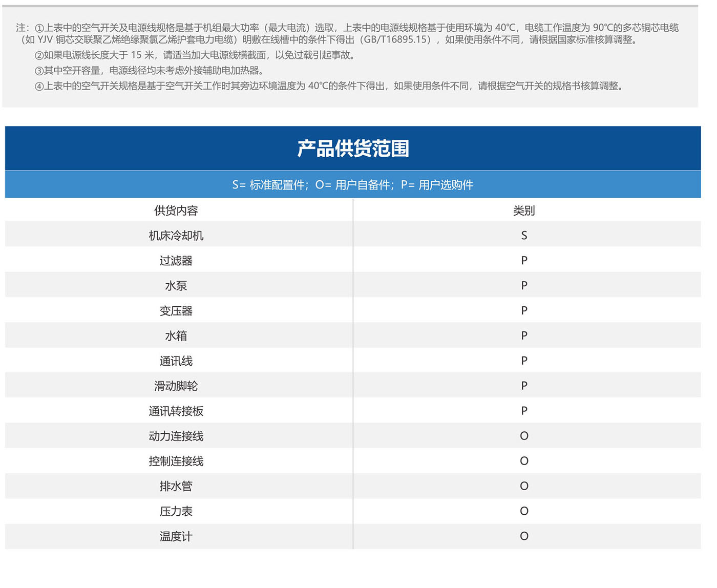Image resolution: width=717 pixels, height=588 pixels.
Task: Click the O value for 排水管
Action: 524,486
